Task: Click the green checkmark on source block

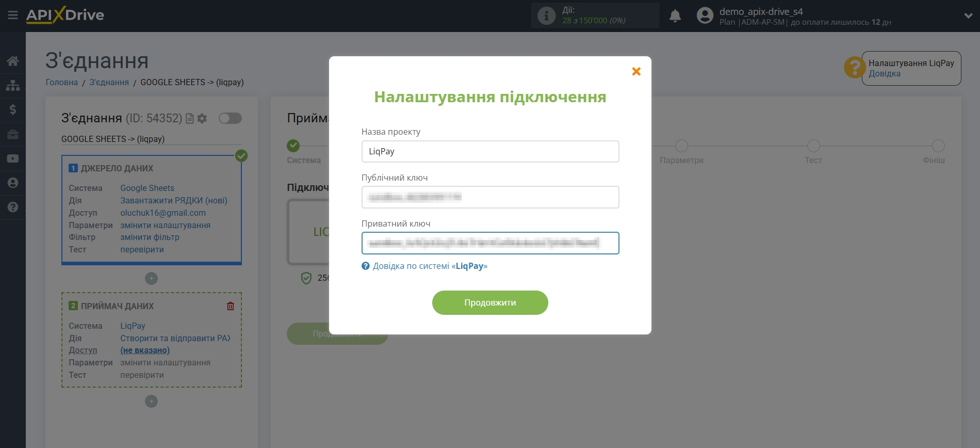Action: click(241, 155)
